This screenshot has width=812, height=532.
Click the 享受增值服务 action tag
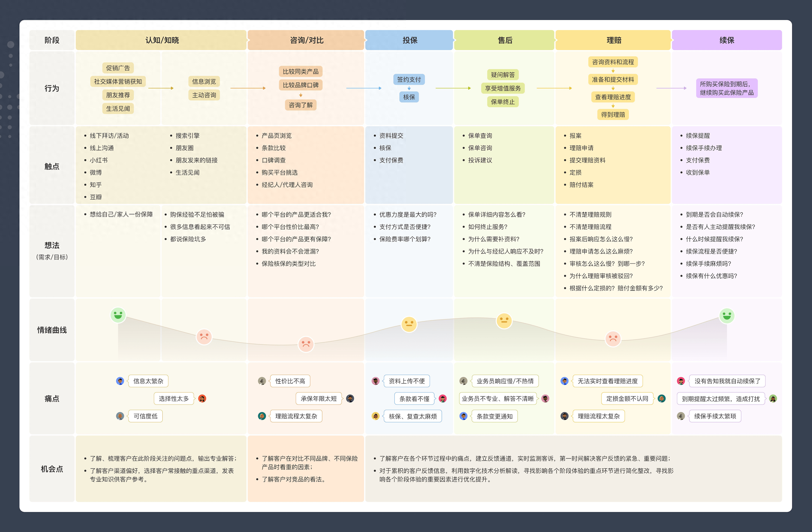point(503,88)
